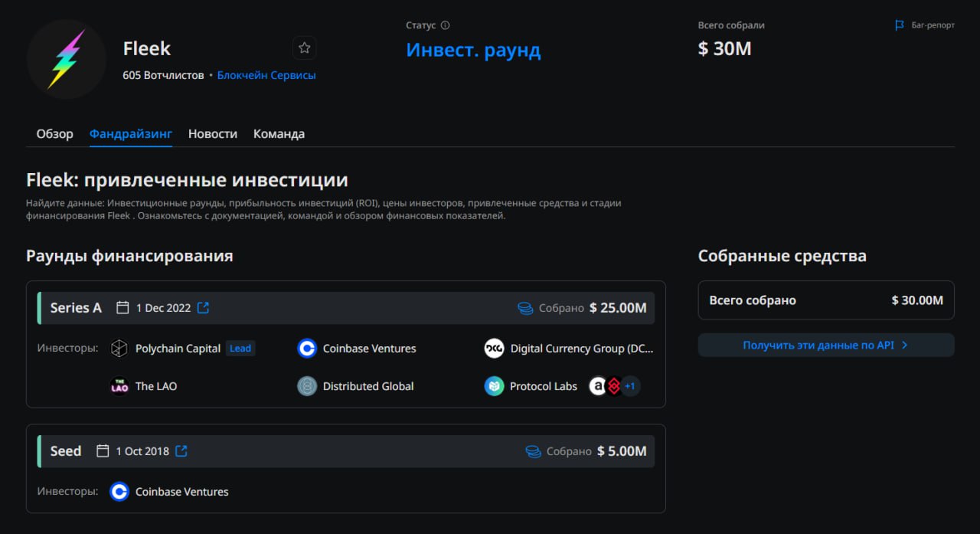Click coins icon in Series A raised amount
Screen dimensions: 980x534
pyautogui.click(x=525, y=308)
